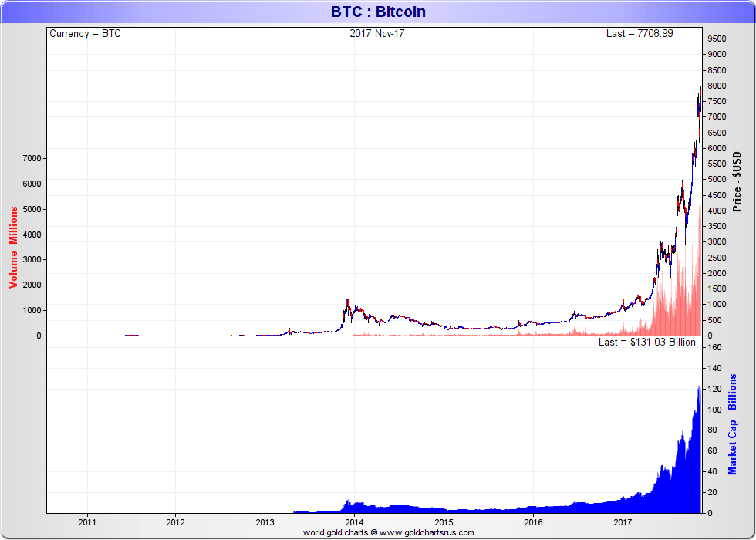Click the "Price - $USD" axis title
Viewport: 756px width, 540px height.
pos(737,182)
